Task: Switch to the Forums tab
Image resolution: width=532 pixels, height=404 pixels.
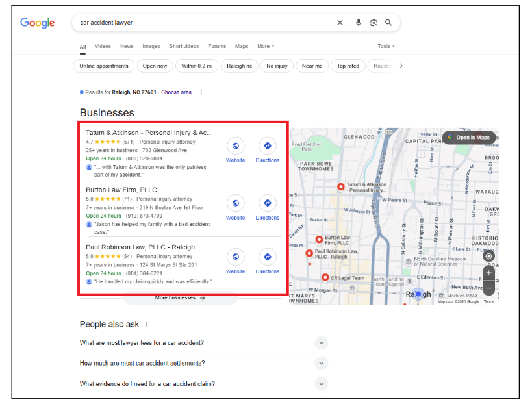Action: pyautogui.click(x=217, y=47)
